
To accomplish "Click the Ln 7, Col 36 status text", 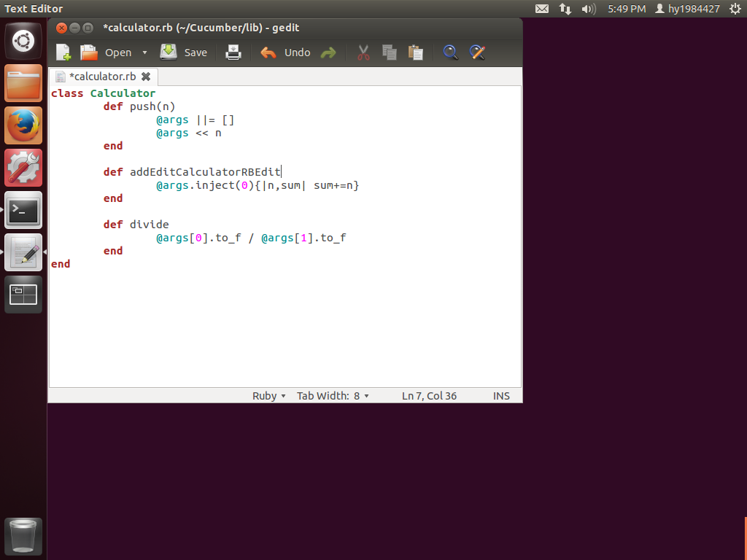I will click(429, 396).
